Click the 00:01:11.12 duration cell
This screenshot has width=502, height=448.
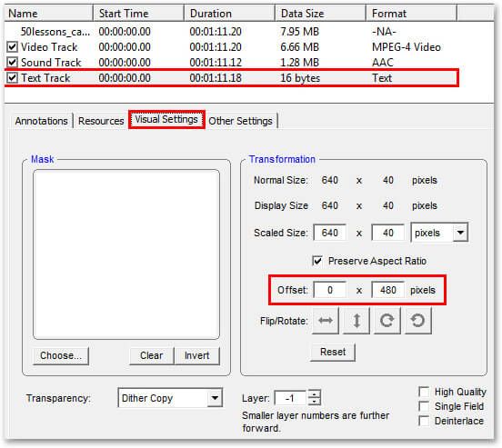click(x=216, y=63)
